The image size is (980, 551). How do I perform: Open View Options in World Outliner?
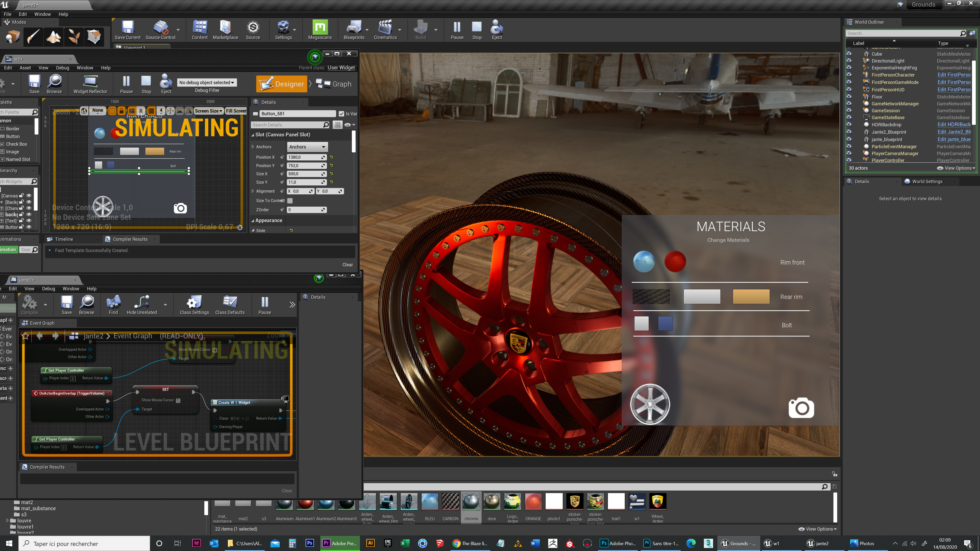coord(956,168)
